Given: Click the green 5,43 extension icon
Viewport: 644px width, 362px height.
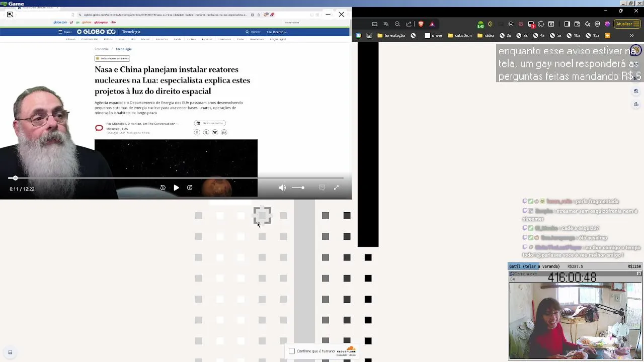Looking at the screenshot, I should 480,25.
